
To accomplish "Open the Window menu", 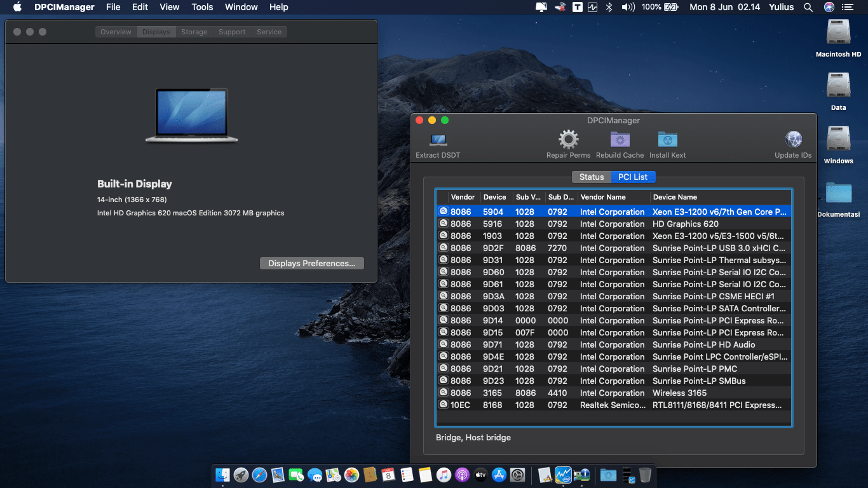I will click(x=241, y=7).
